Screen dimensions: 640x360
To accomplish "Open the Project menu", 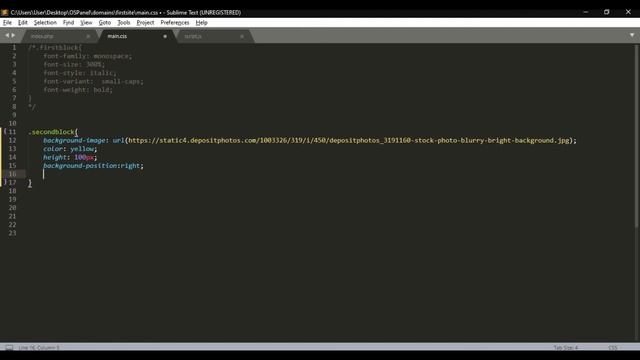I will [145, 22].
